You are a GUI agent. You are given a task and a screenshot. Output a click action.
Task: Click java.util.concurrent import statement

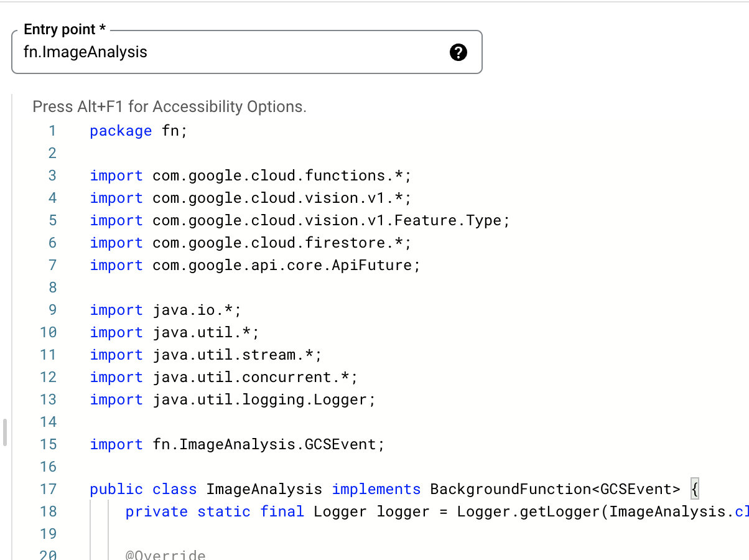click(x=224, y=377)
